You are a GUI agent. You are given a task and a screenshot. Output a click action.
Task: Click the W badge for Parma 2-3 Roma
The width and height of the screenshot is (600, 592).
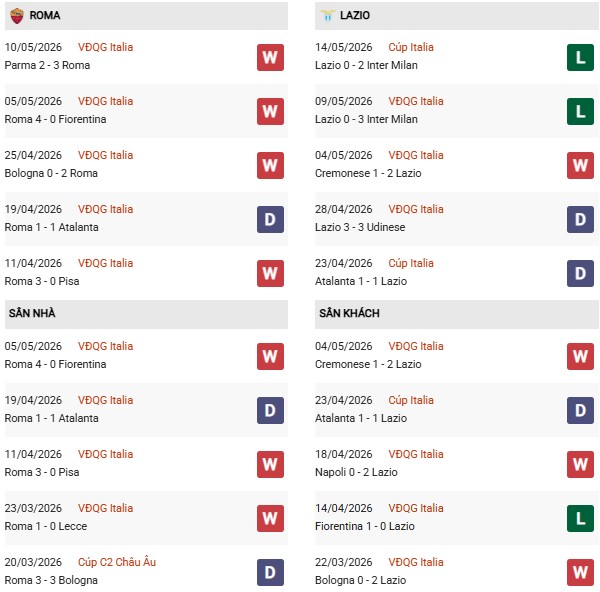(270, 57)
